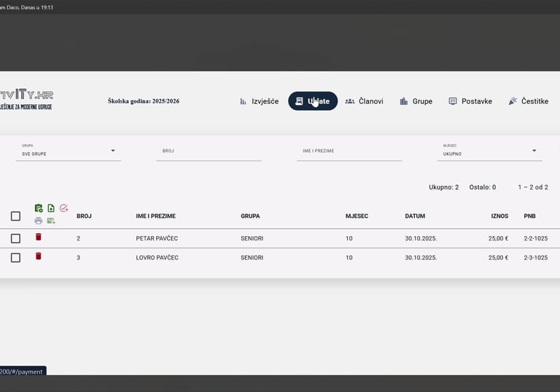This screenshot has height=392, width=560.
Task: Click into the Ime i prezime filter field
Action: tap(349, 152)
